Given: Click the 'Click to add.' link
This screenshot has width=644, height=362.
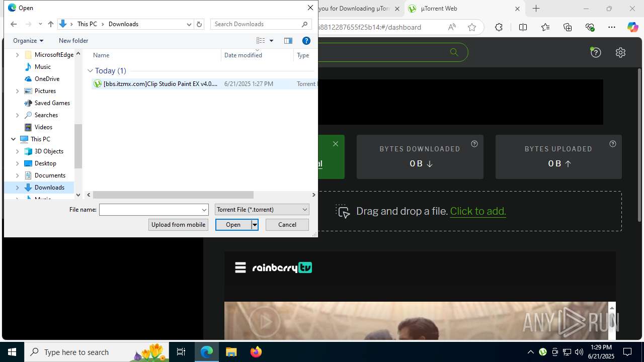Looking at the screenshot, I should click(x=478, y=211).
